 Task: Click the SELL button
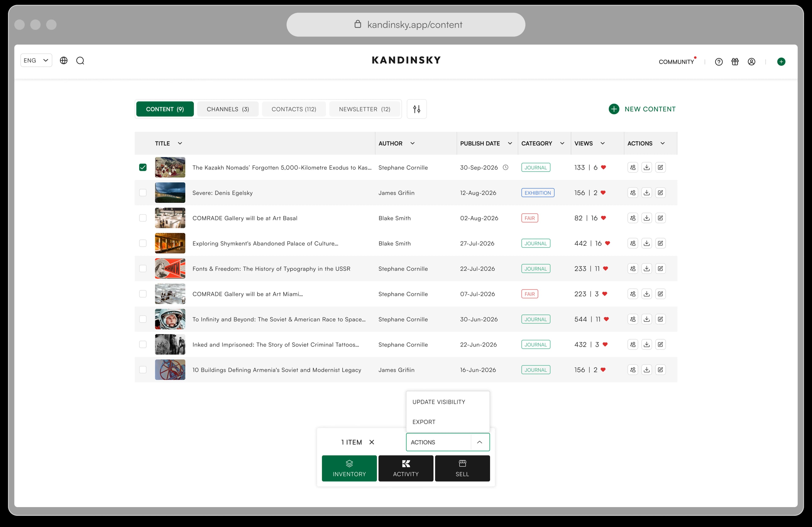coord(462,468)
